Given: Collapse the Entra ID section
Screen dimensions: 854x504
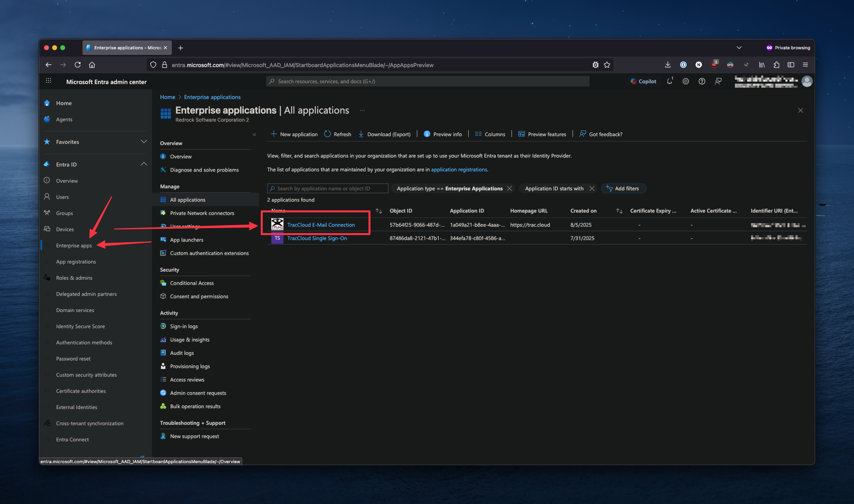Looking at the screenshot, I should [x=144, y=164].
